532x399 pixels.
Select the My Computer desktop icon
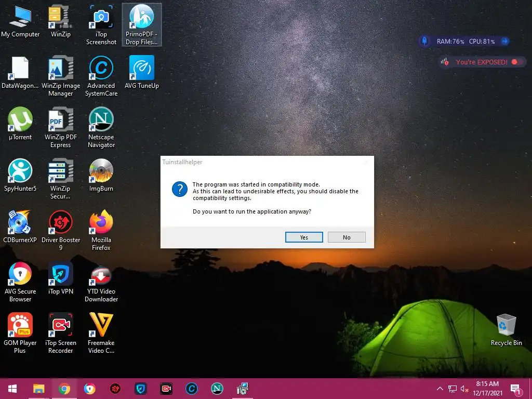click(20, 22)
